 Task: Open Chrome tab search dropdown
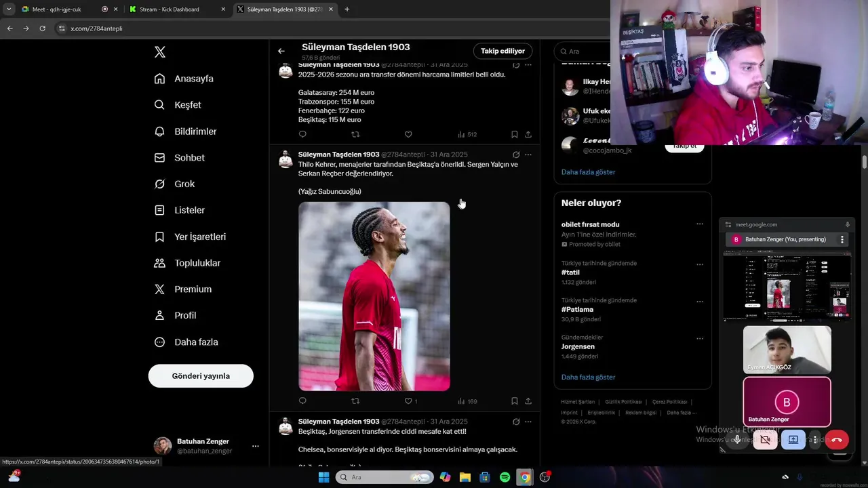point(9,9)
